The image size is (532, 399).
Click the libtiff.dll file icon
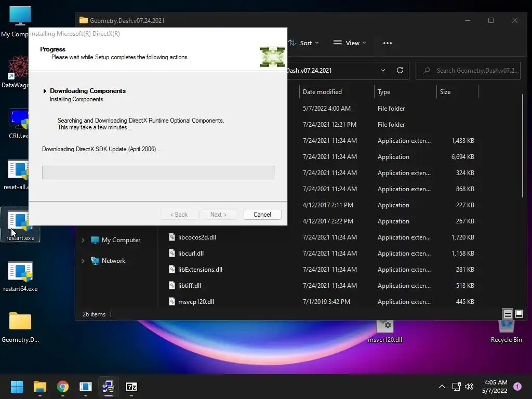(x=172, y=285)
